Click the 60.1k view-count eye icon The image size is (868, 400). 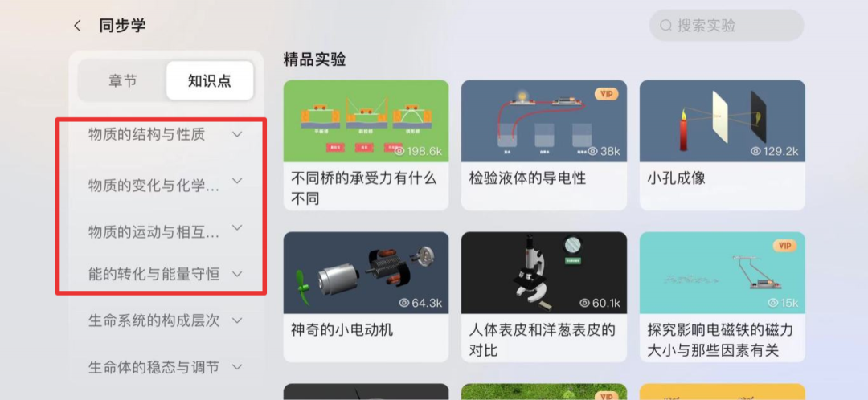coord(584,303)
